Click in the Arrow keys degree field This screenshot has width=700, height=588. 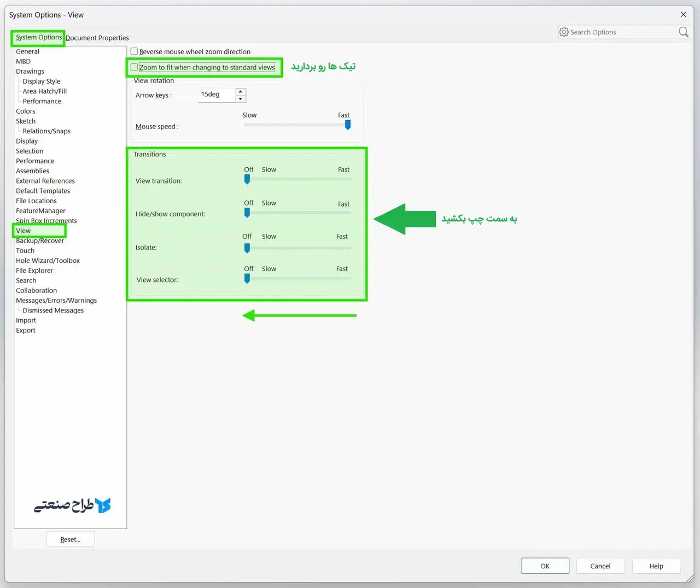point(216,95)
